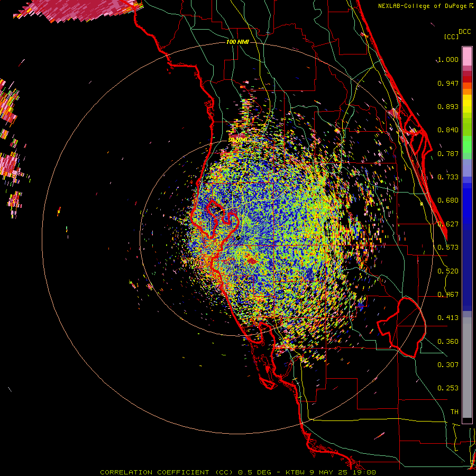Viewport: 476px width, 476px height.
Task: Select the light pink top color bar segment
Action: [x=467, y=57]
